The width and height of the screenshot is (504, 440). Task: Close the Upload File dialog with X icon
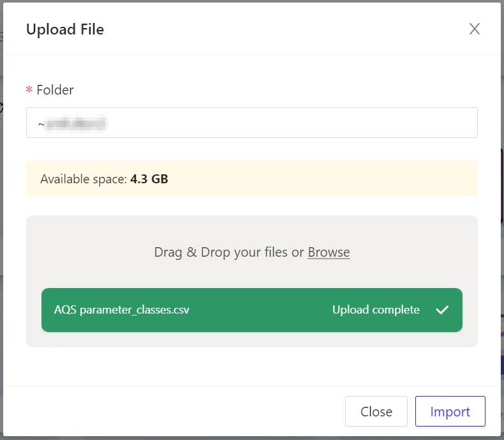pyautogui.click(x=474, y=29)
